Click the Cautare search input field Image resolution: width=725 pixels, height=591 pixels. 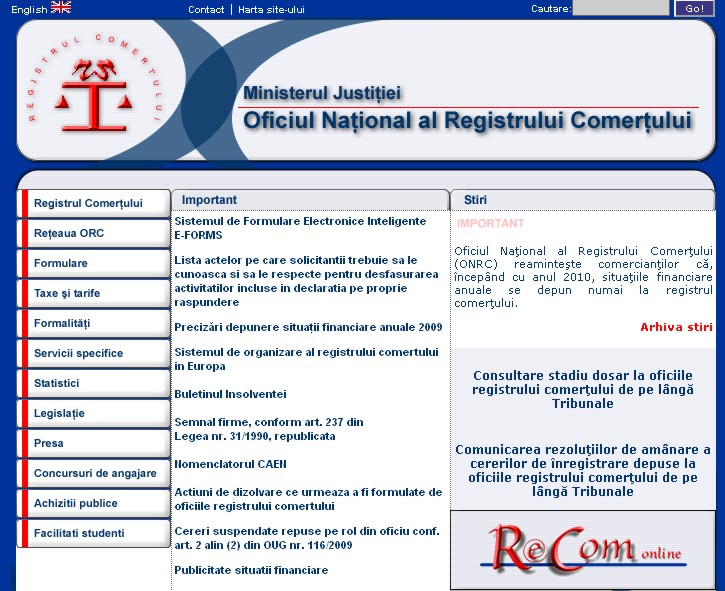620,9
